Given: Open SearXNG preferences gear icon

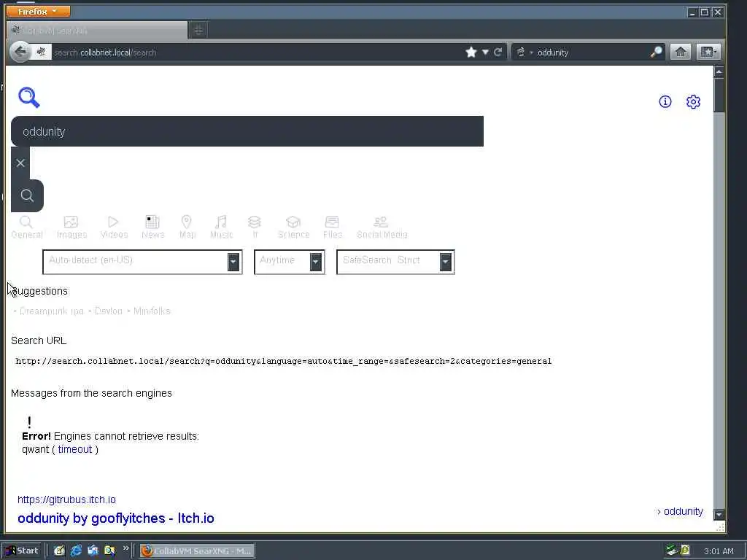Looking at the screenshot, I should 693,101.
